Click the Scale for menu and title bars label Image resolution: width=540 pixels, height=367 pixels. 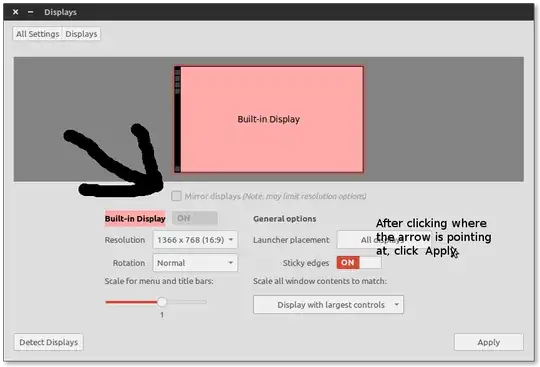[159, 281]
